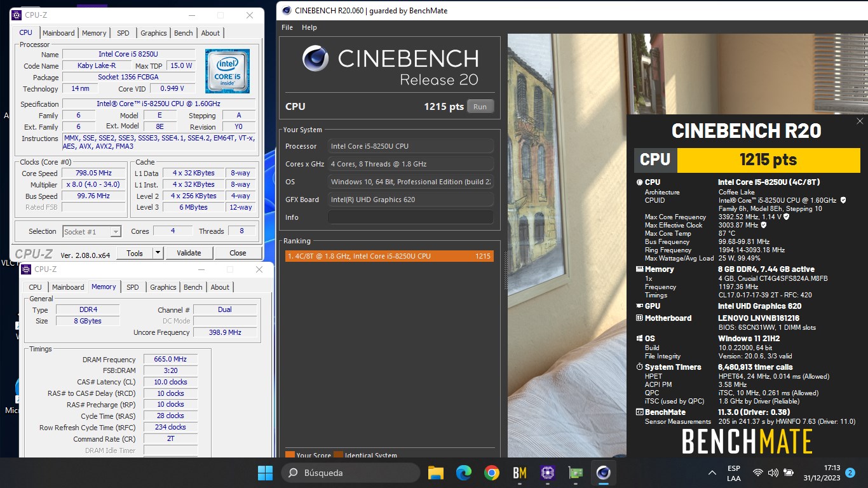Select the i5-8250U ranking entry

tap(390, 256)
